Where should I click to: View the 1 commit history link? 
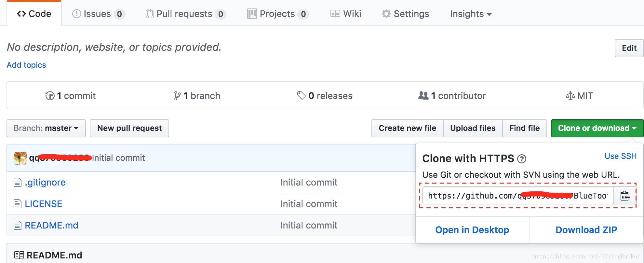(x=70, y=96)
